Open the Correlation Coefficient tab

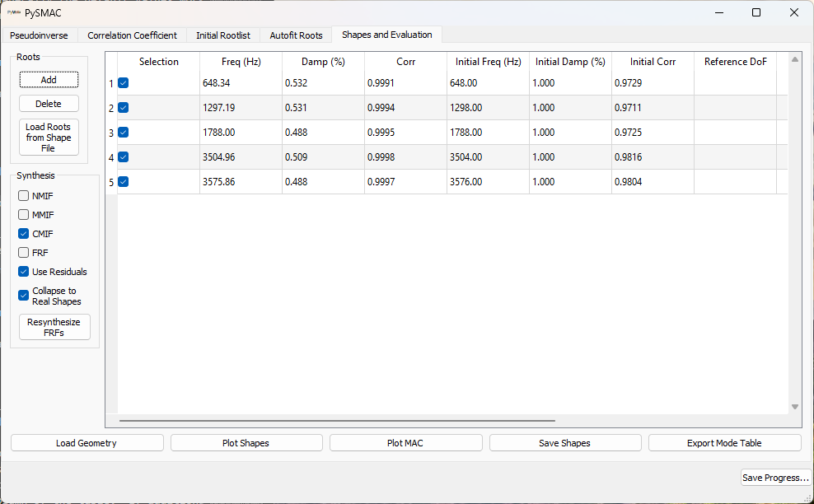click(x=132, y=35)
